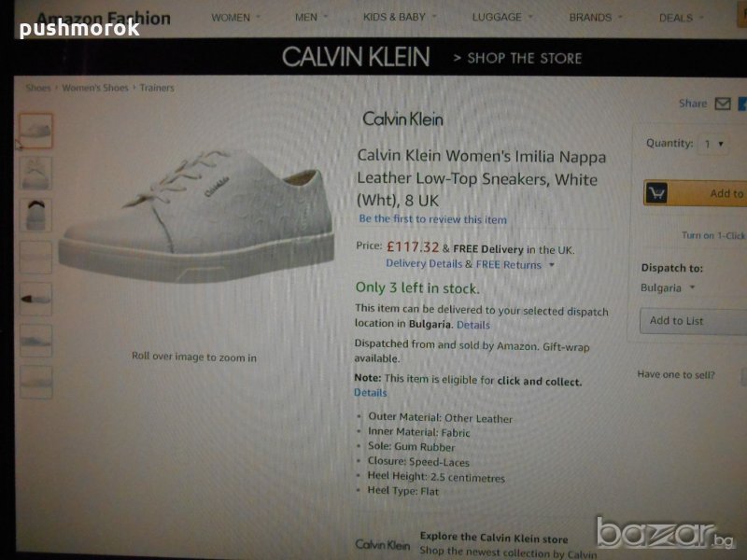View the second thumbnail showing shoe front

(36, 174)
